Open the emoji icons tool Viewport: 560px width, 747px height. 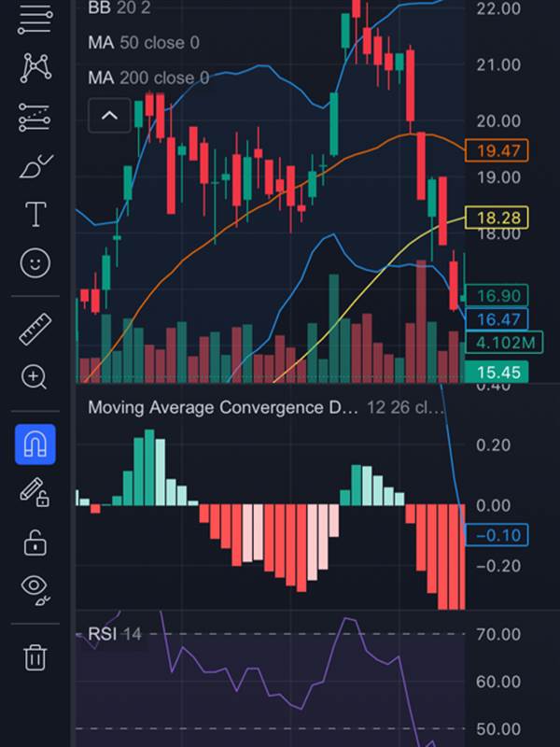click(35, 262)
